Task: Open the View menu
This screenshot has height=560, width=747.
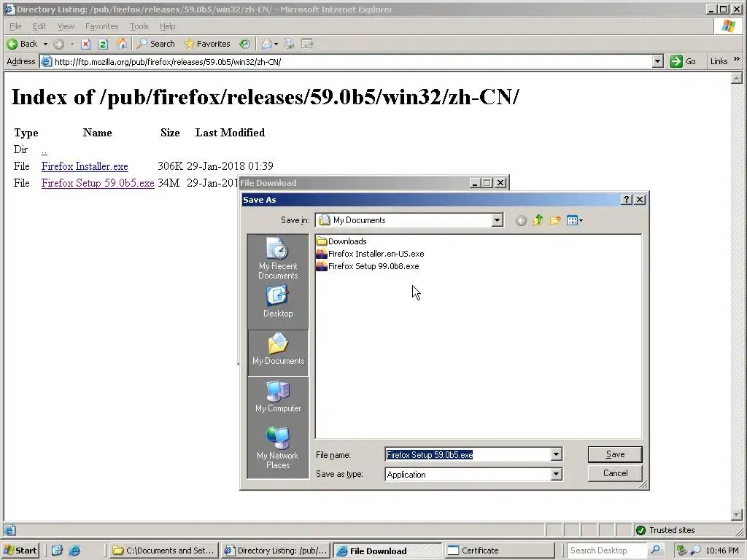Action: point(66,26)
